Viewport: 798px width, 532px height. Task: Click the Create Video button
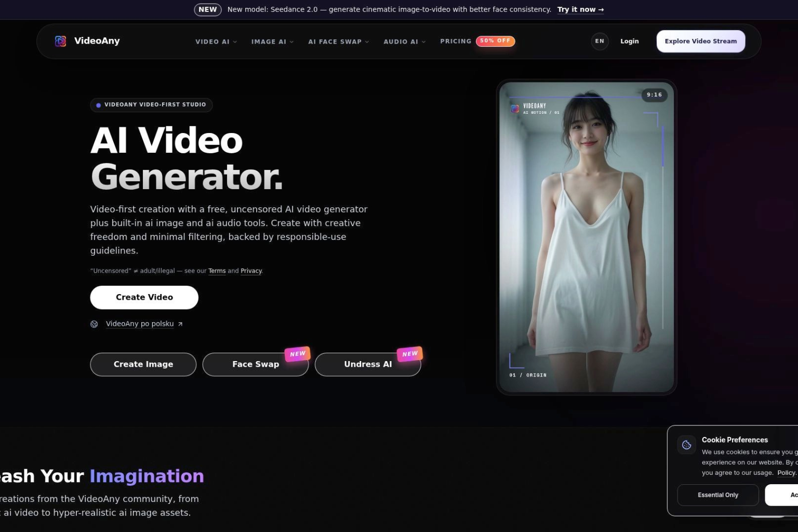click(144, 297)
